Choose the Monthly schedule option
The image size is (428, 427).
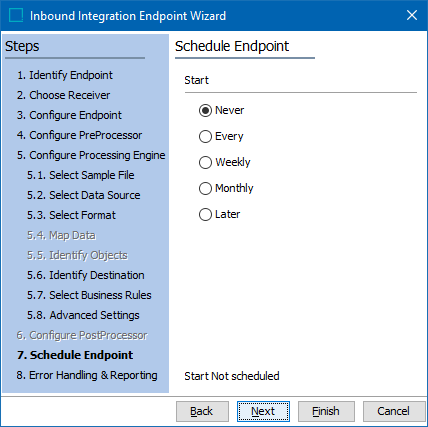(x=226, y=188)
